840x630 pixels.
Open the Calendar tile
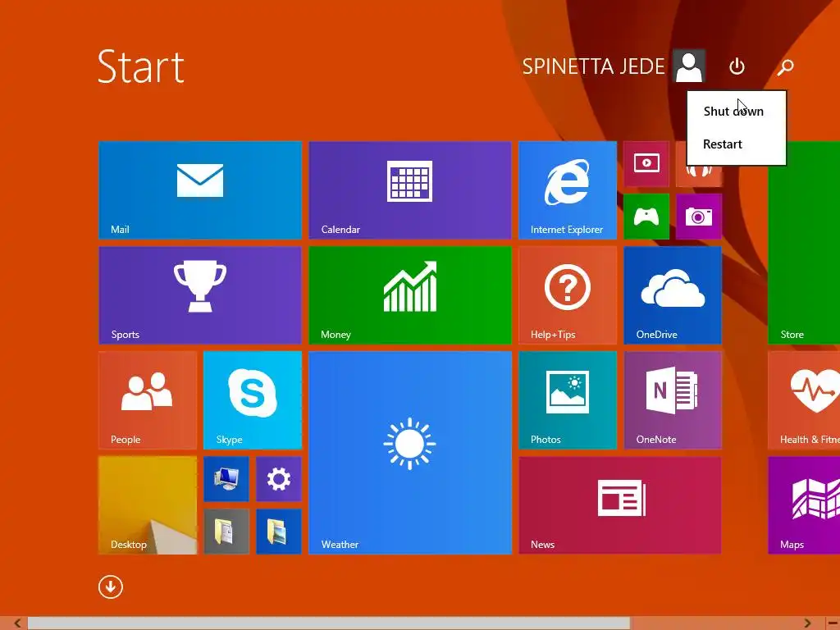[410, 190]
